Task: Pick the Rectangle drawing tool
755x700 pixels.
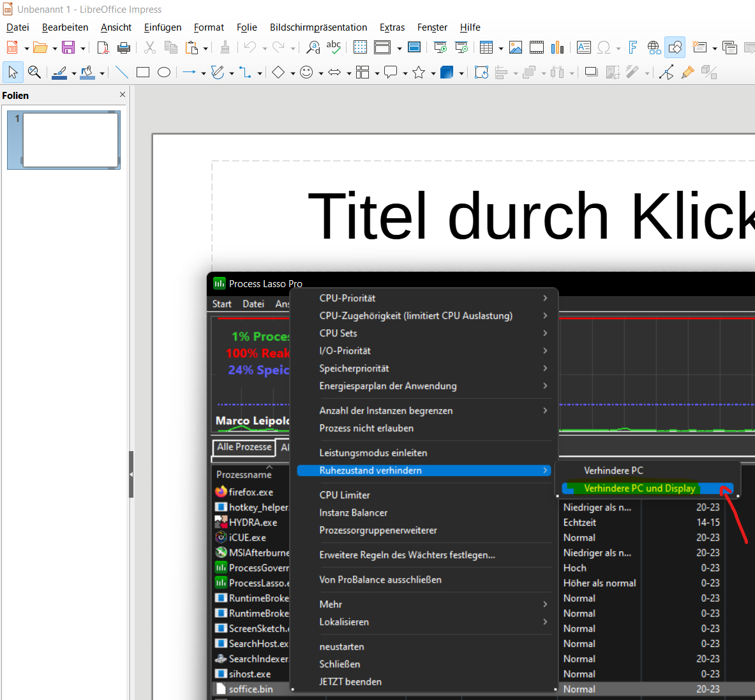Action: point(143,72)
